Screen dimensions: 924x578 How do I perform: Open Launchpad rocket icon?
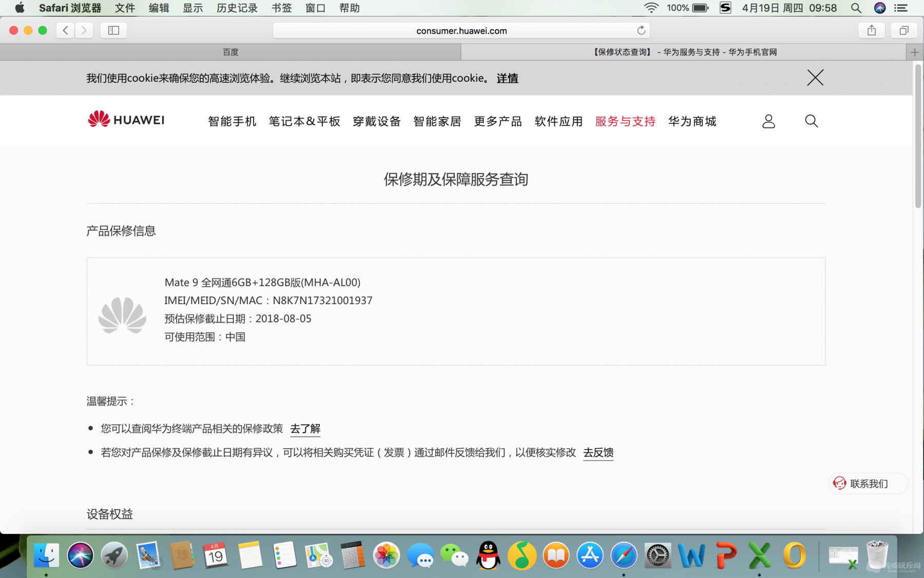tap(114, 555)
